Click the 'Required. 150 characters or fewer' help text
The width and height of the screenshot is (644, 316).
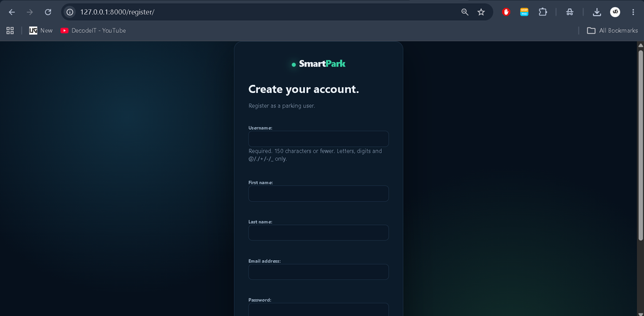coord(315,155)
